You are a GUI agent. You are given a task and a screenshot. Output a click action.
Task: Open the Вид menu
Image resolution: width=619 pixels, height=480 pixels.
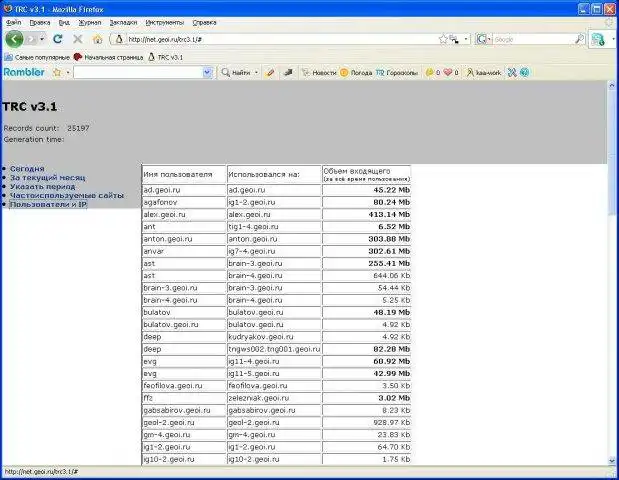click(64, 22)
